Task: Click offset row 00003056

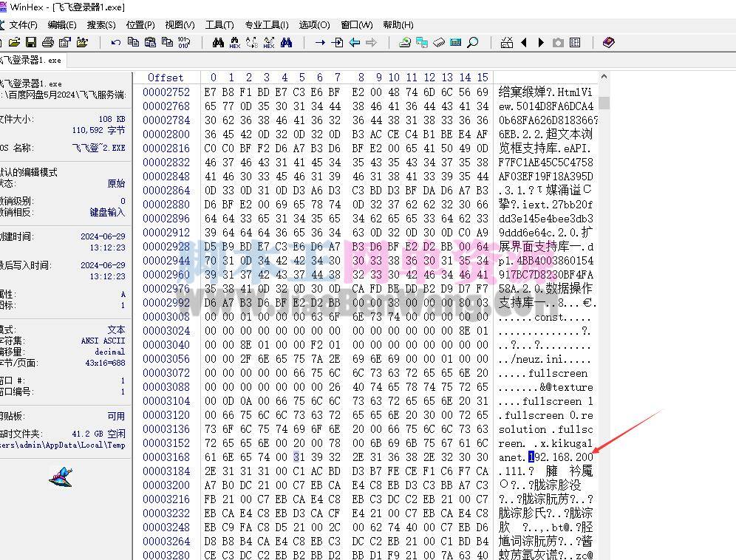Action: coord(166,359)
